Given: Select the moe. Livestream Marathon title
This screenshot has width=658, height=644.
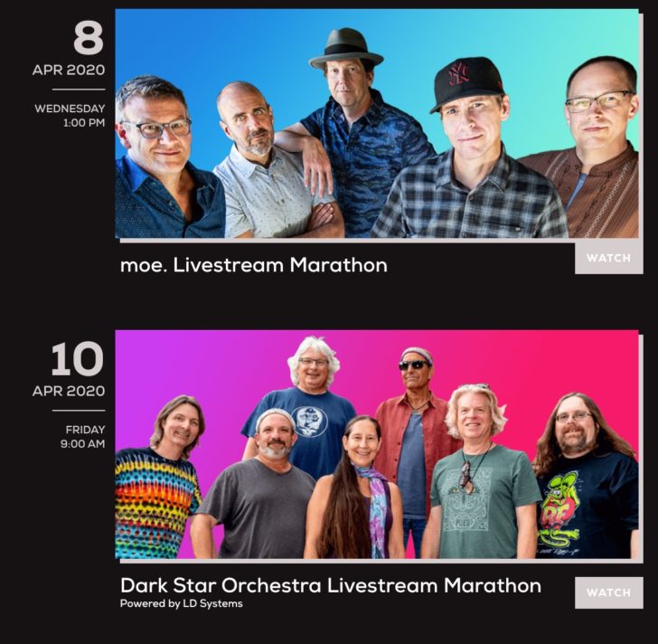Looking at the screenshot, I should point(253,265).
